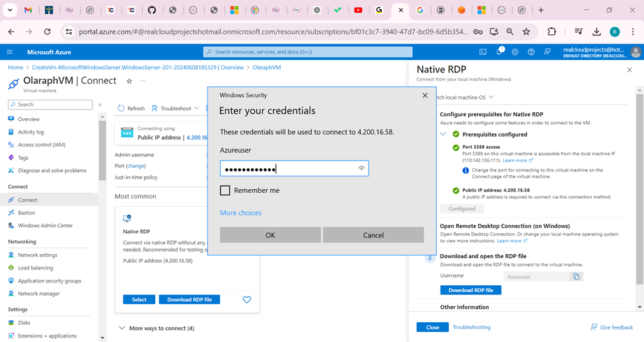
Task: Click the Azure search resources box
Action: pos(308,52)
